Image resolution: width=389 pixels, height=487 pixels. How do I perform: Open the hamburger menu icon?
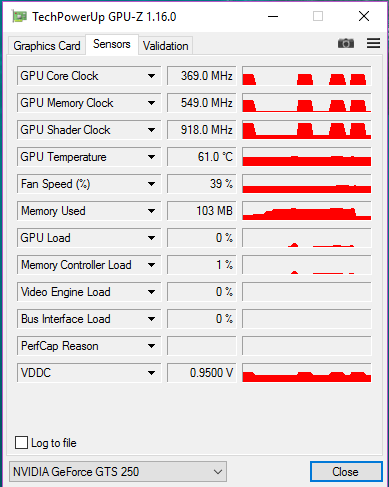click(373, 43)
